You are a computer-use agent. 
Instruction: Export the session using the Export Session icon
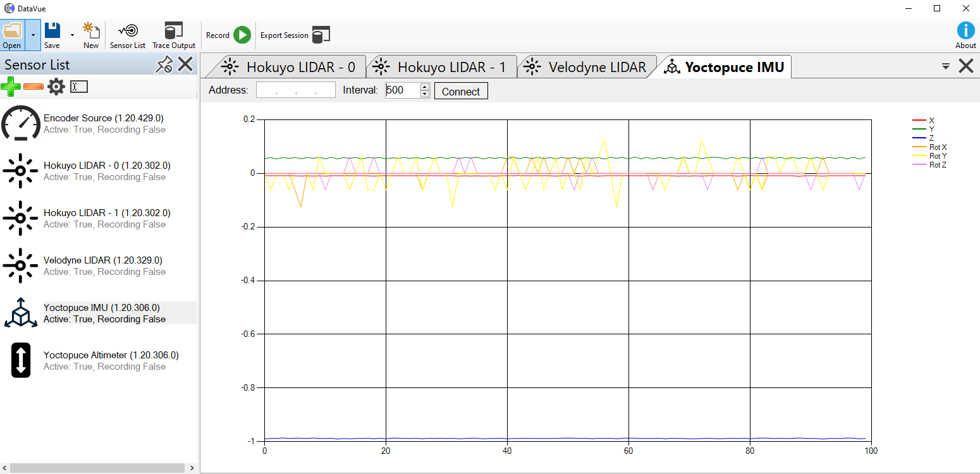[321, 35]
